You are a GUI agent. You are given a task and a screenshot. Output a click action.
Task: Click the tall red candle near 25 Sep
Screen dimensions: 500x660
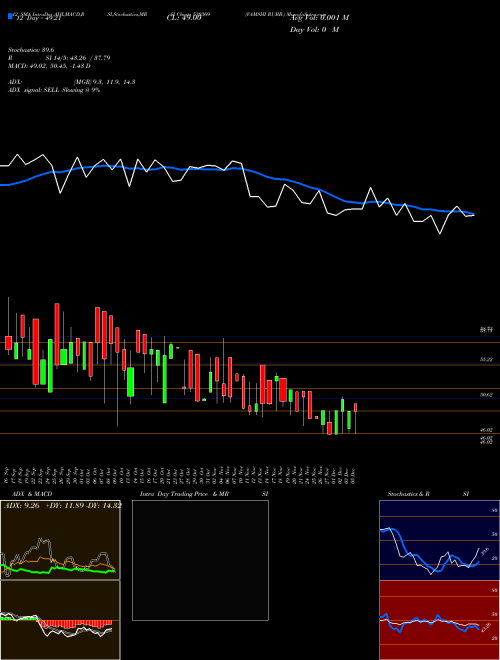(57, 334)
